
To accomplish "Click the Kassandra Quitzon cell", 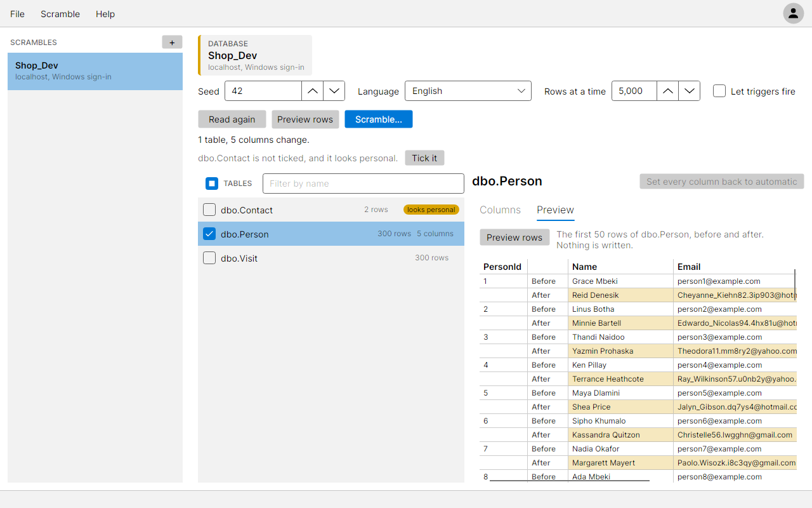I will pos(620,435).
